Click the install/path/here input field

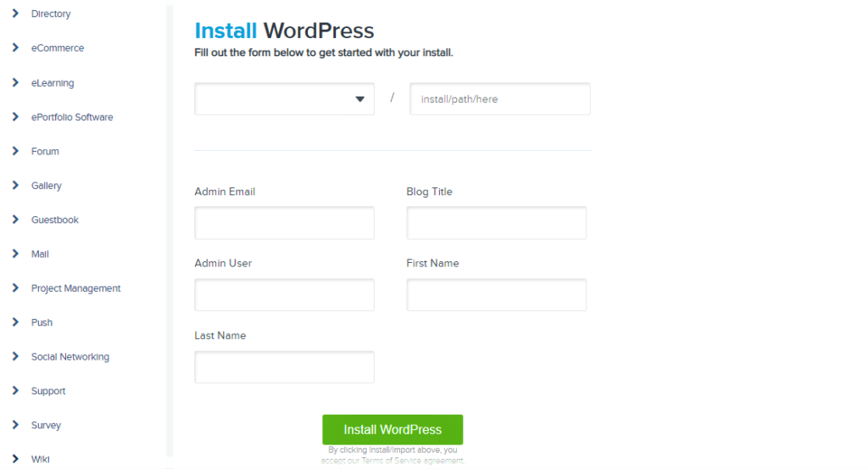tap(500, 99)
